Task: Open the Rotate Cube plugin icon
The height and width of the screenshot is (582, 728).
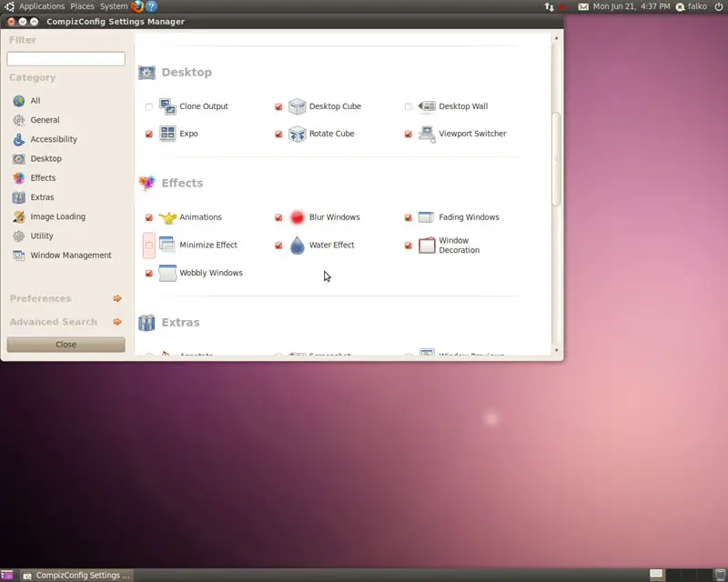Action: [298, 134]
